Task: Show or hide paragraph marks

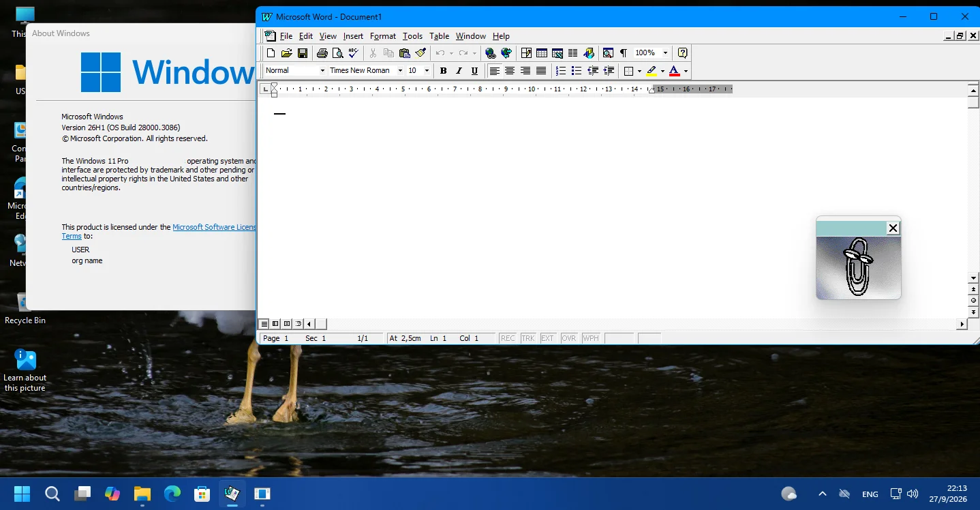Action: click(623, 53)
